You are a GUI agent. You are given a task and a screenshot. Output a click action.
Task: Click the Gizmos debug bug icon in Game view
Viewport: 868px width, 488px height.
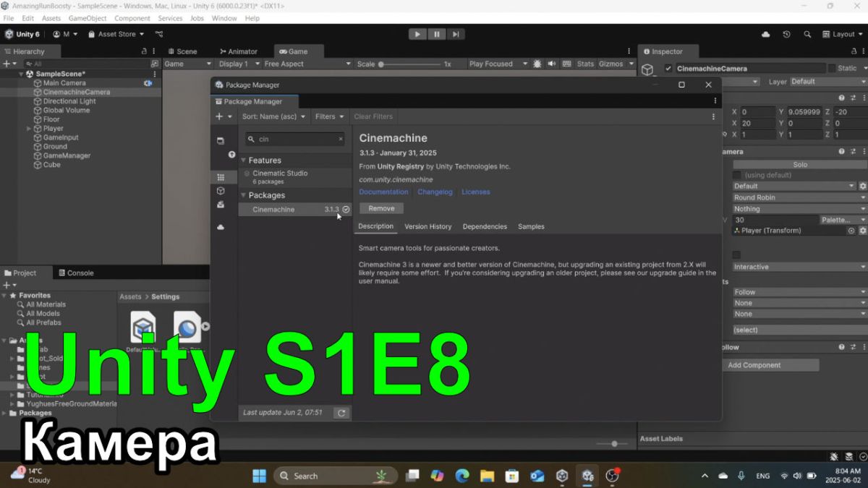537,64
